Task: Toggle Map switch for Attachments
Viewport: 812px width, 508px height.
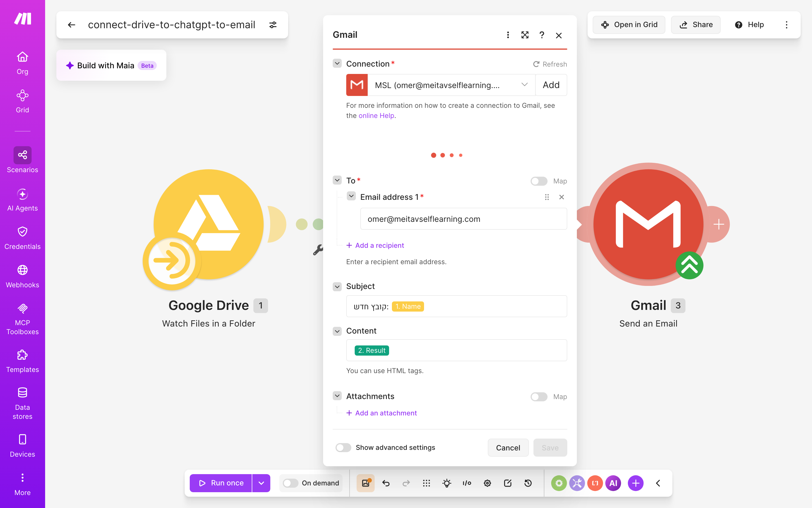Action: click(x=539, y=397)
